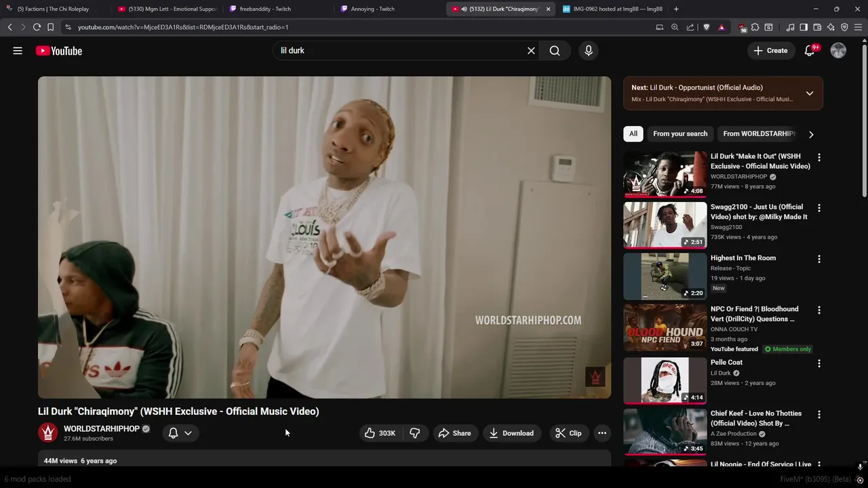Open options for Lil Durk Make It Out

818,157
